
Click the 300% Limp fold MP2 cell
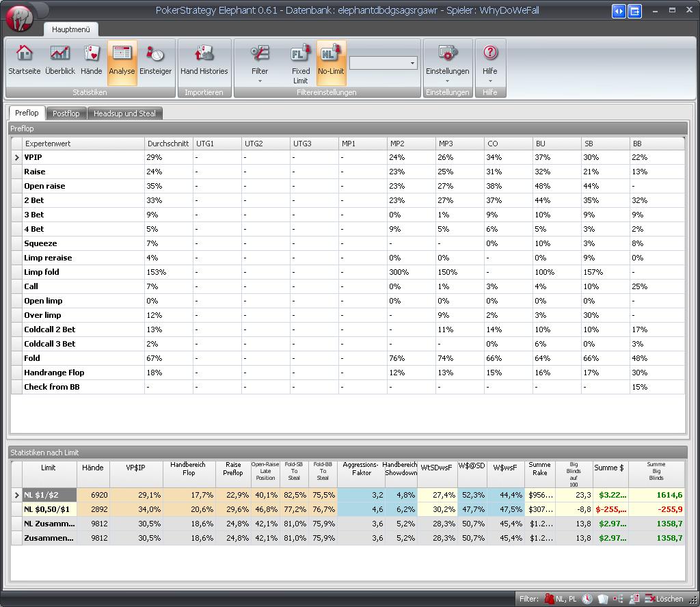pos(411,272)
